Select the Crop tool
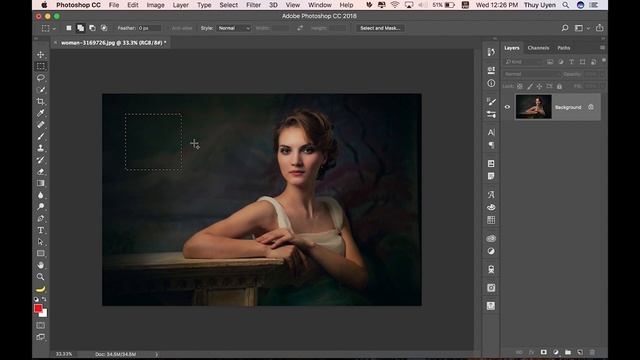This screenshot has height=360, width=640. [40, 101]
